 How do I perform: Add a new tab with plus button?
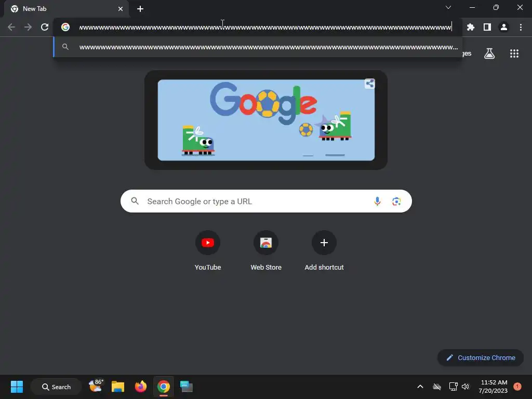(x=140, y=9)
